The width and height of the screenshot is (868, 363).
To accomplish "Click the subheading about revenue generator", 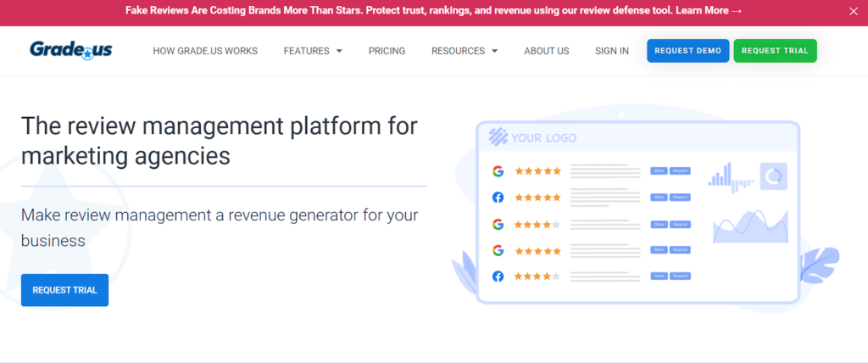I will point(220,227).
